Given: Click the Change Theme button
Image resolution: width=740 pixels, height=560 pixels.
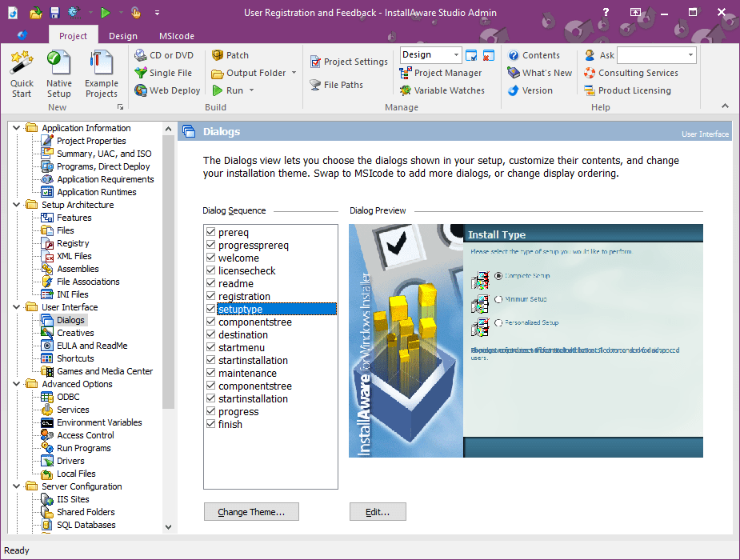Looking at the screenshot, I should coord(251,511).
